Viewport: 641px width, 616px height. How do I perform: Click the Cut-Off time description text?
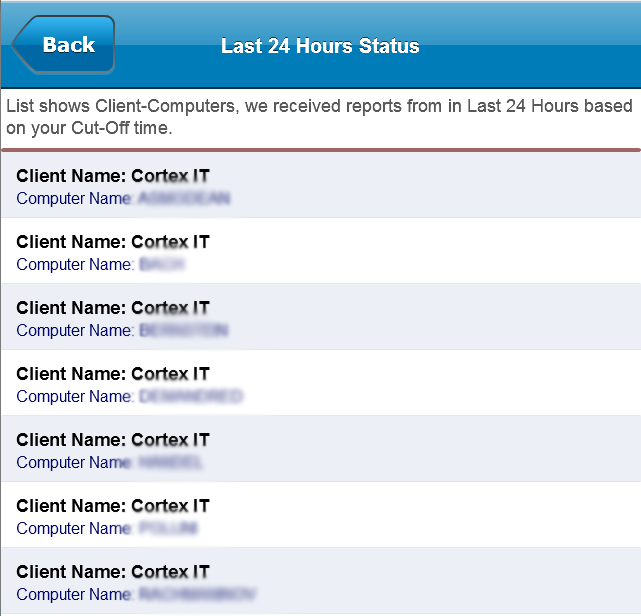click(320, 117)
